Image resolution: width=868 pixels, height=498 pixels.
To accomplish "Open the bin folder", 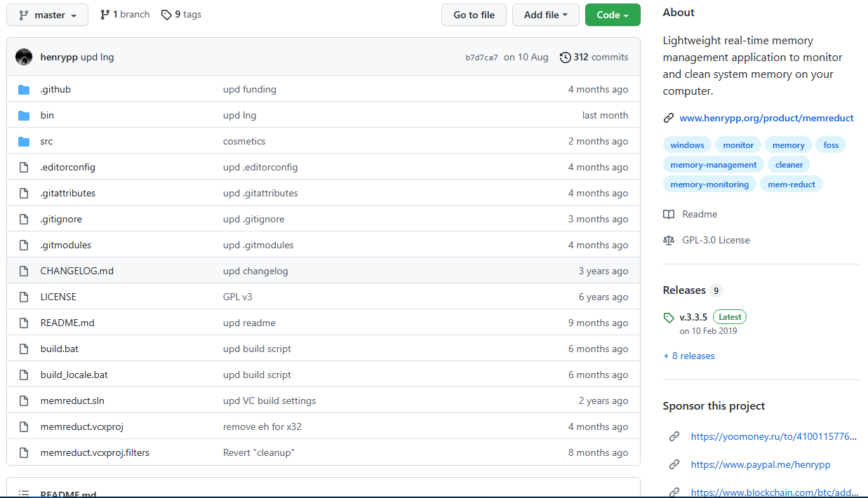I will 47,115.
